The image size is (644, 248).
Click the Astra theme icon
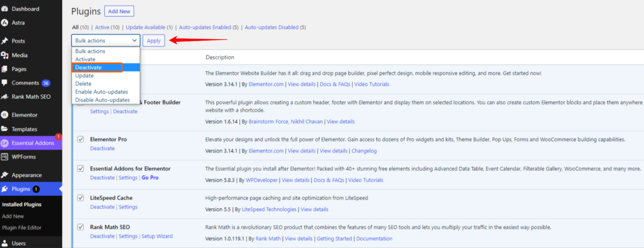(x=5, y=23)
